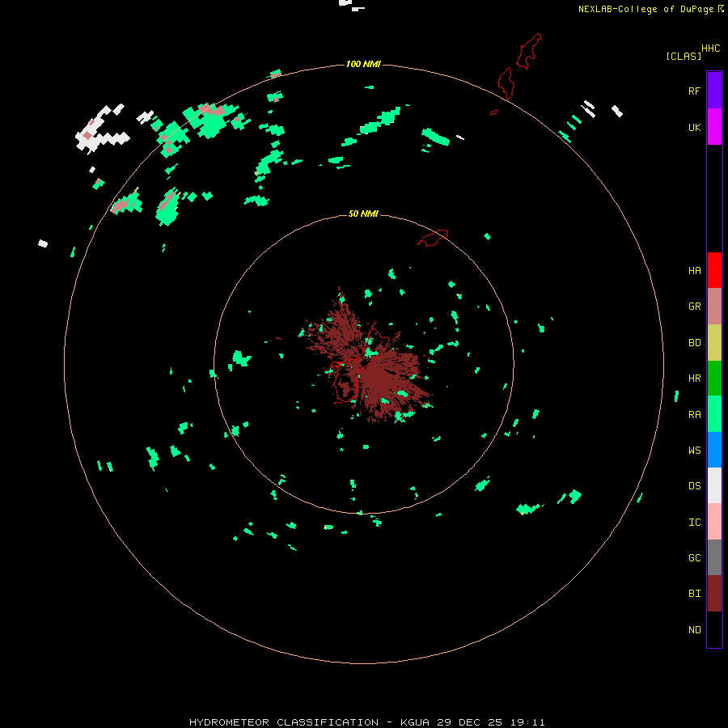Select the BD legend label
This screenshot has width=728, height=728.
point(694,343)
